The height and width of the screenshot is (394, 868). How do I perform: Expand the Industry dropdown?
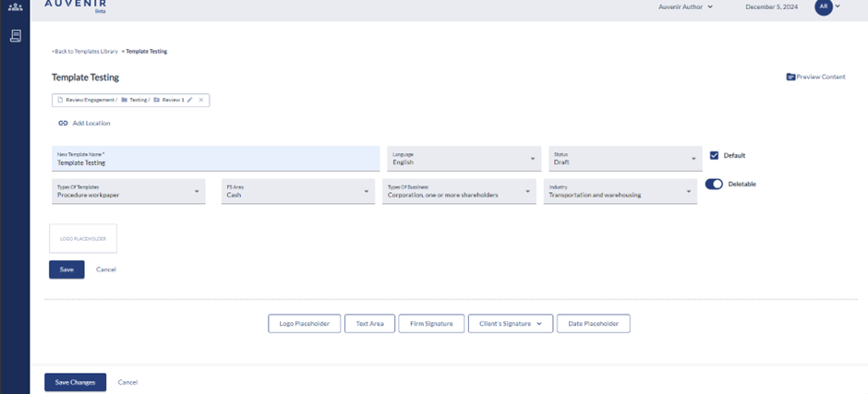point(620,191)
